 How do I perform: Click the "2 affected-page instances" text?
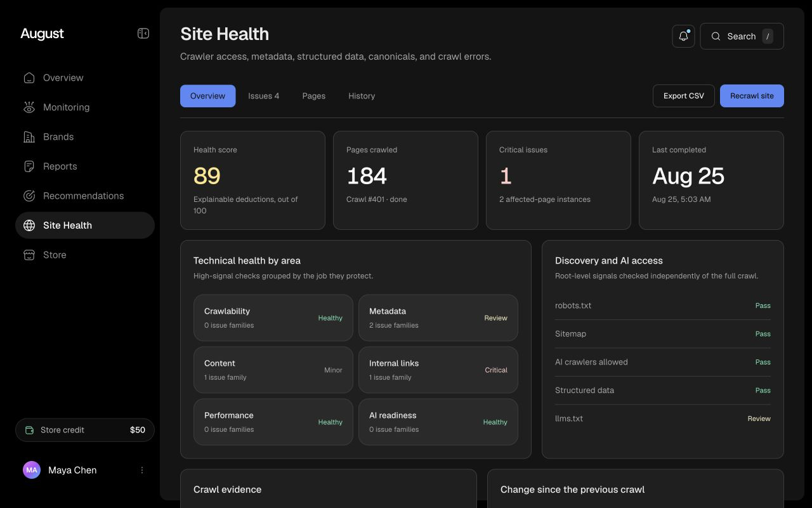[x=545, y=199]
